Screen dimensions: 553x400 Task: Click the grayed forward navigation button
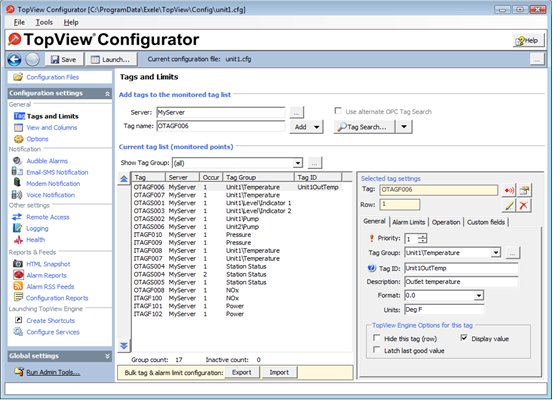click(32, 59)
